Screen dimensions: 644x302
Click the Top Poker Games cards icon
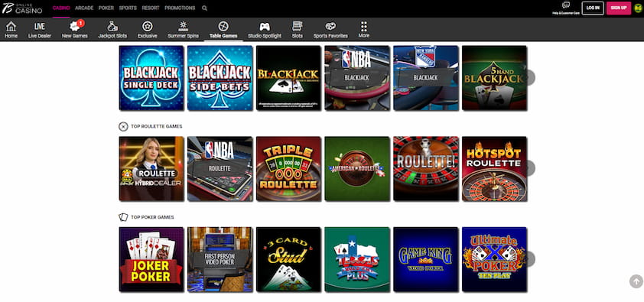123,217
